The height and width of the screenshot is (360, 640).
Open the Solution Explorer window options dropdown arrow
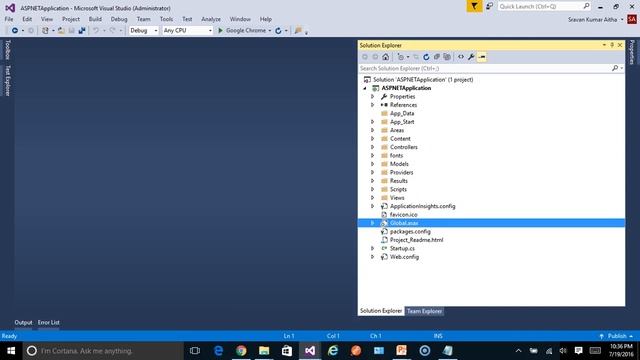click(604, 45)
